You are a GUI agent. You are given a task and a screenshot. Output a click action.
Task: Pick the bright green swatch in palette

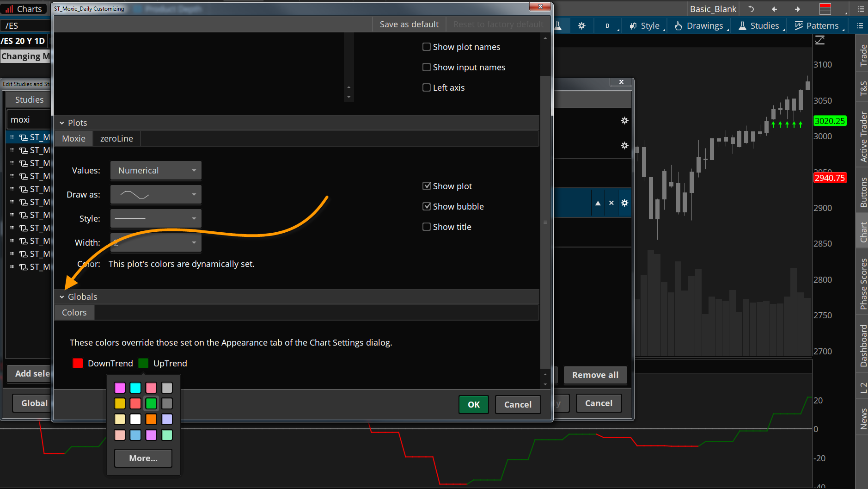point(151,403)
